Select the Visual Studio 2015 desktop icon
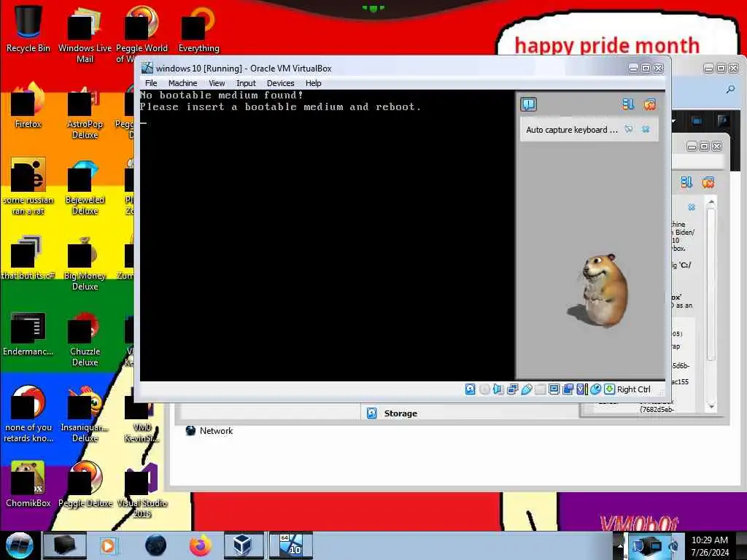 [x=142, y=491]
